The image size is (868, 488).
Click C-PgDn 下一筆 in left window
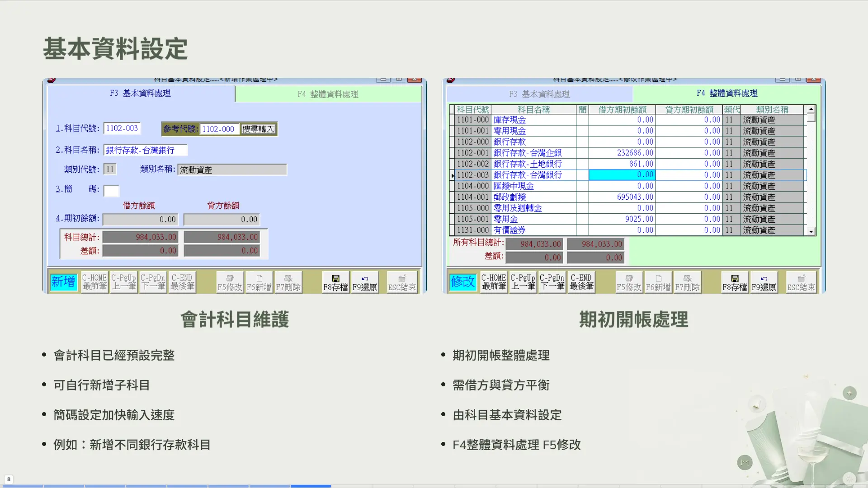click(x=153, y=282)
